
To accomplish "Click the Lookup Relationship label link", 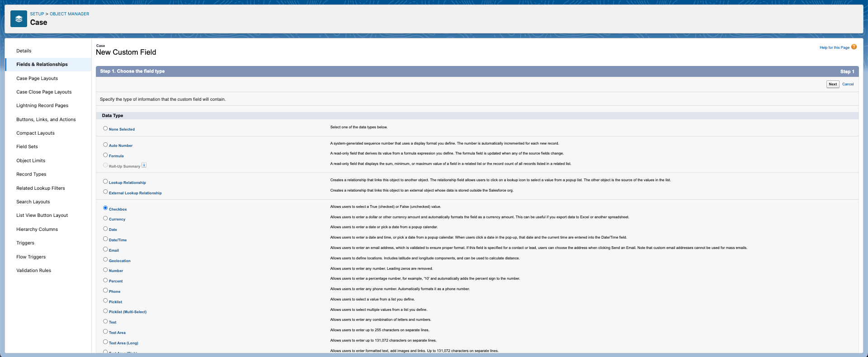I will click(x=127, y=183).
